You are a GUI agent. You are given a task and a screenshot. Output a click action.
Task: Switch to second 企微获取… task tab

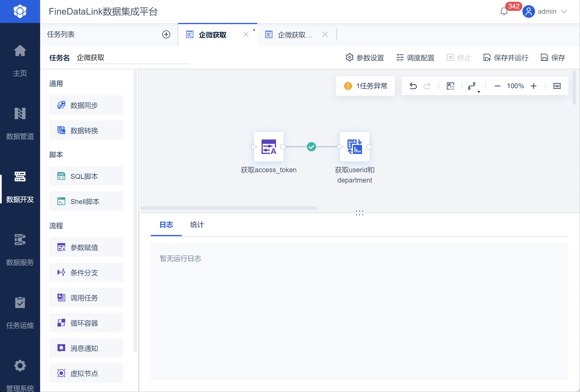(x=295, y=35)
